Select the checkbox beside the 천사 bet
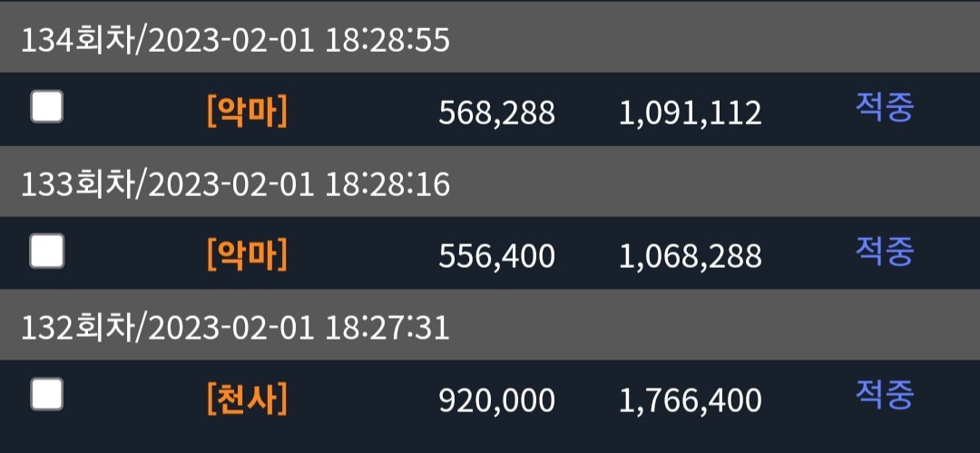This screenshot has width=980, height=453. 47,394
